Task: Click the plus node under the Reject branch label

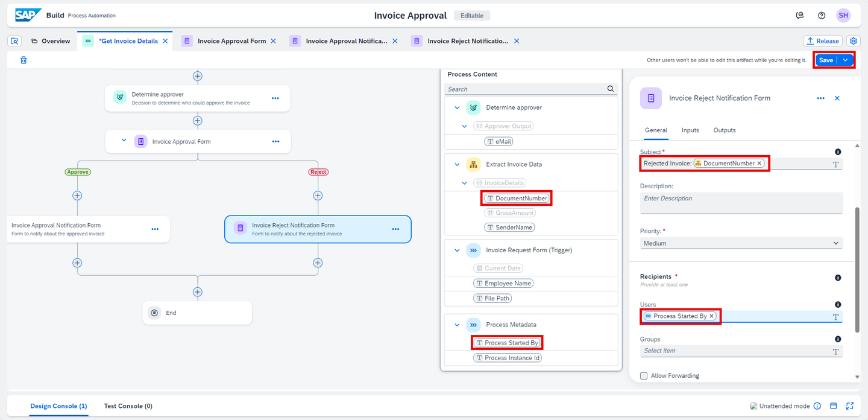Action: tap(318, 196)
